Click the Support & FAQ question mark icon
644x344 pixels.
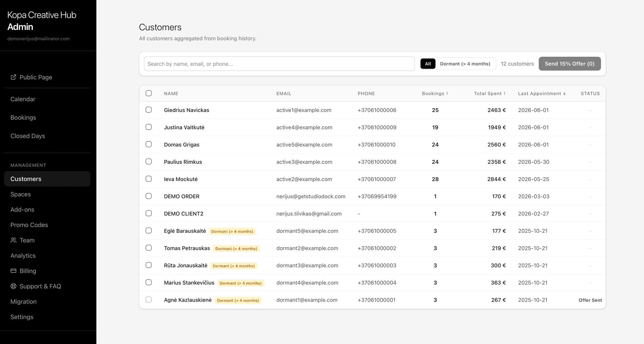pyautogui.click(x=13, y=286)
